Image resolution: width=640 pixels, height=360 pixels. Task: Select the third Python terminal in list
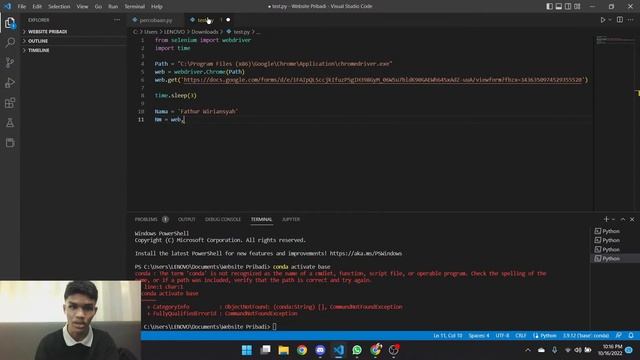coord(614,249)
